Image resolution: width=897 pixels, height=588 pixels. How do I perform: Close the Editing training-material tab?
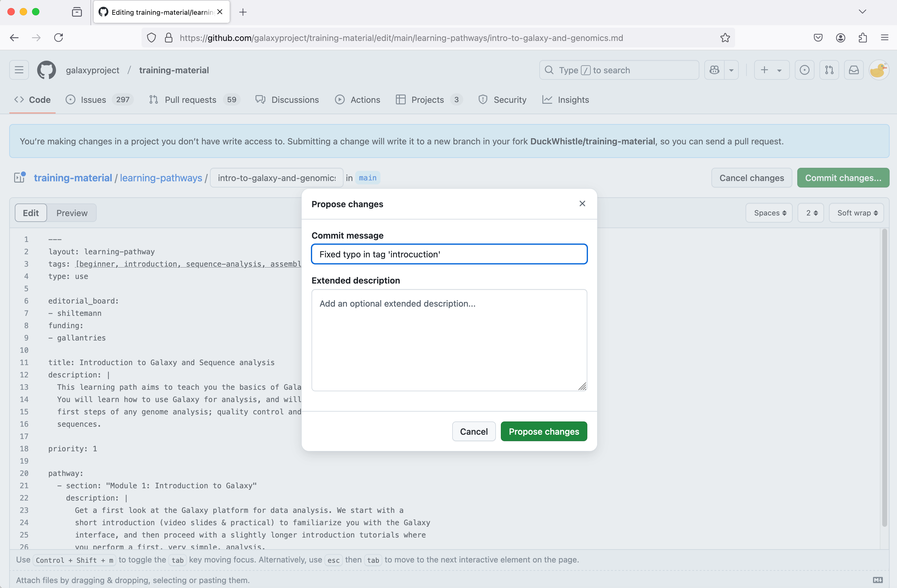(x=220, y=12)
